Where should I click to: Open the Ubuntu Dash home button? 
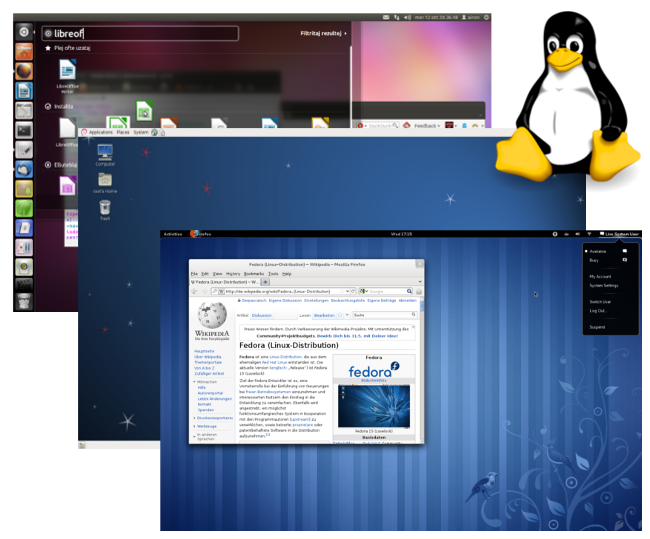coord(23,32)
